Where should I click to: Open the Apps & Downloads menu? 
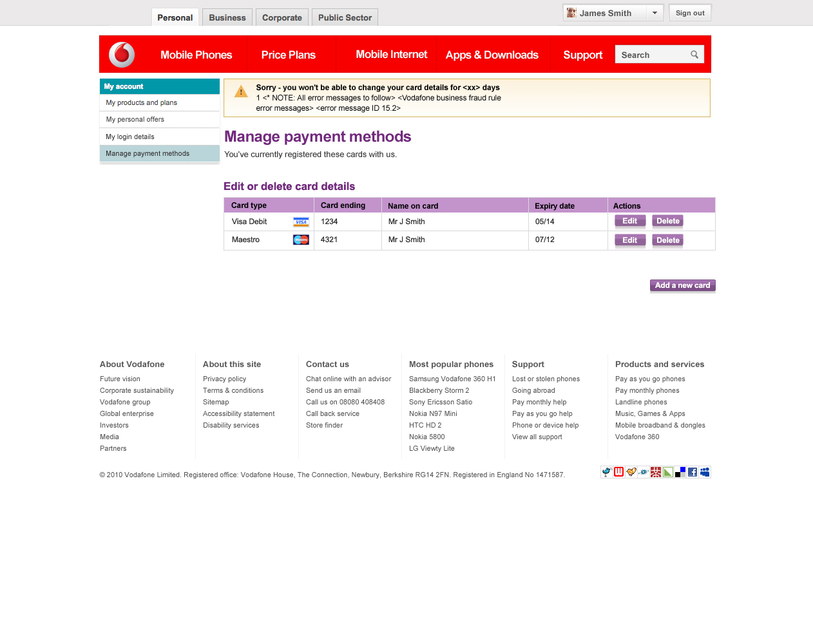tap(492, 55)
